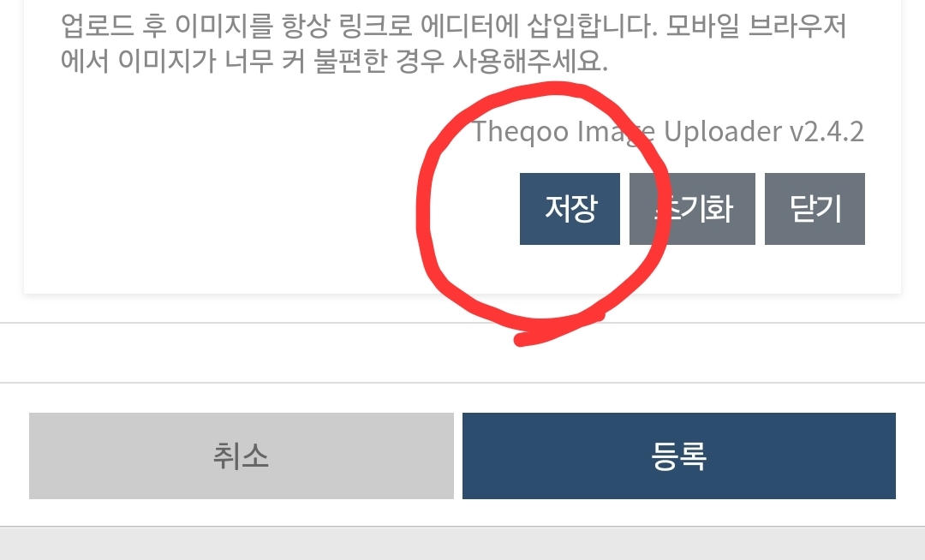Cancel the post with 취소
The width and height of the screenshot is (925, 560).
click(x=242, y=456)
